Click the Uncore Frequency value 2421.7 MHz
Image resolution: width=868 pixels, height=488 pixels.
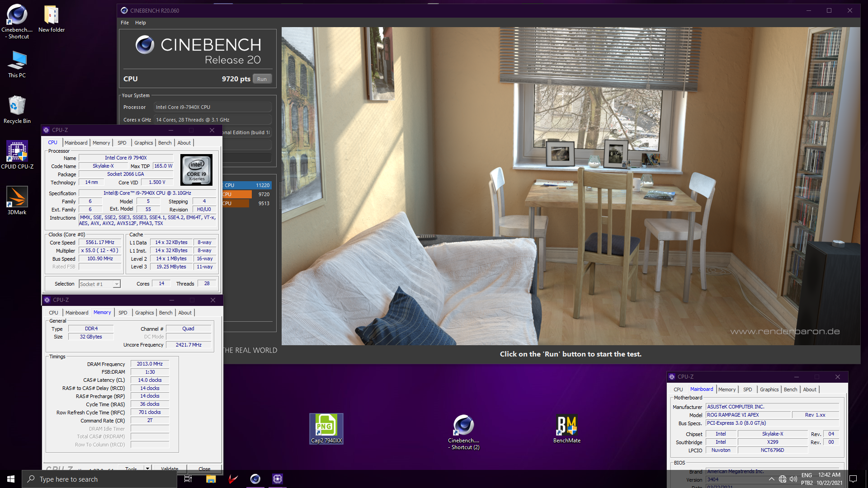tap(189, 345)
